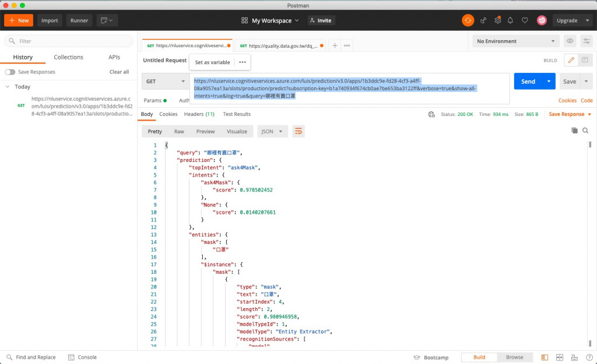Viewport: 597px width, 364px height.
Task: Add a new request tab with plus
Action: pyautogui.click(x=335, y=45)
